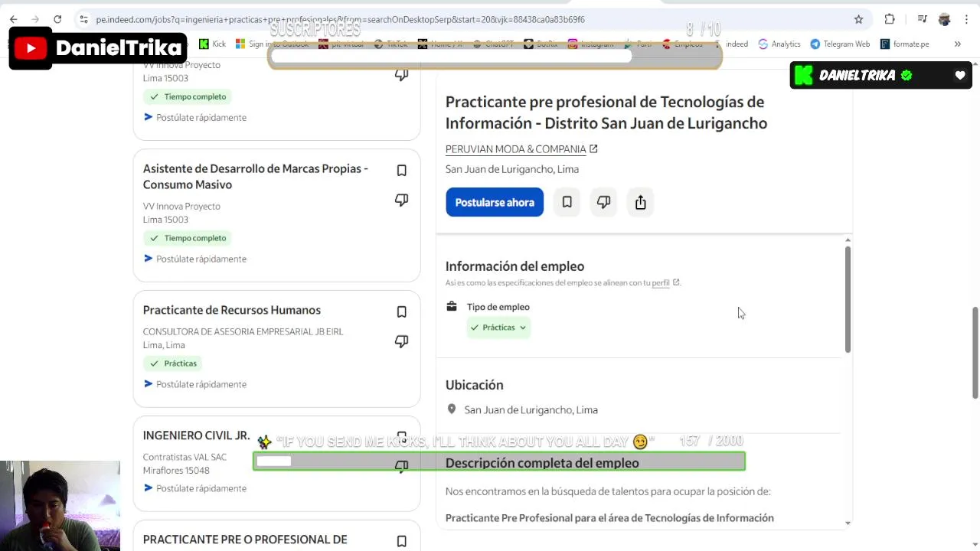Click Postúlate rápidamente on Asistente de Desarrollo card
The height and width of the screenshot is (551, 980).
(x=195, y=259)
